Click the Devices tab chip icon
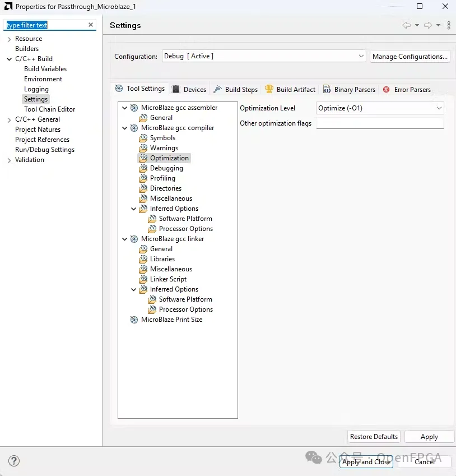The width and height of the screenshot is (456, 476). (176, 89)
